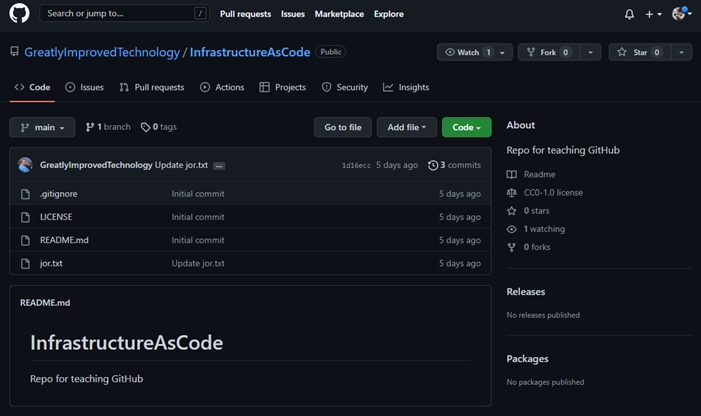
Task: Star the repository
Action: coord(636,52)
